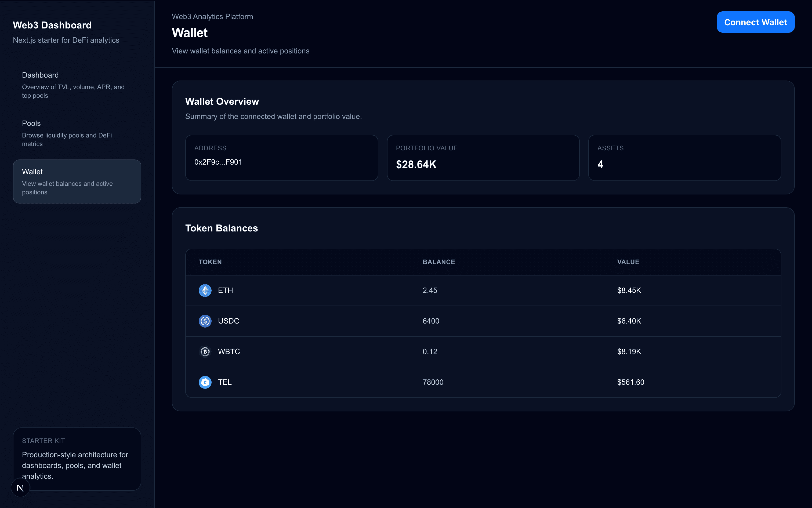Click the WBTC value $8.19K
812x508 pixels.
coord(629,351)
